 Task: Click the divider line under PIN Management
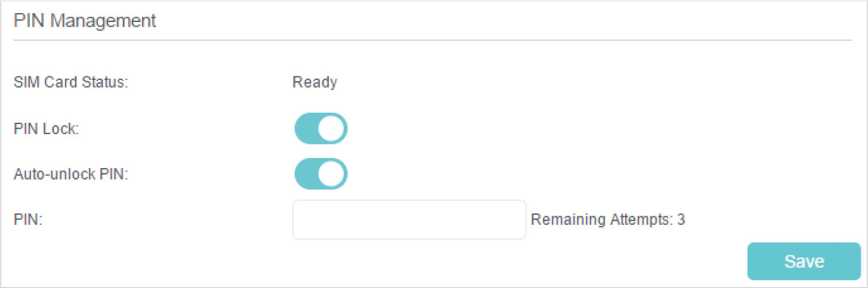pos(432,41)
